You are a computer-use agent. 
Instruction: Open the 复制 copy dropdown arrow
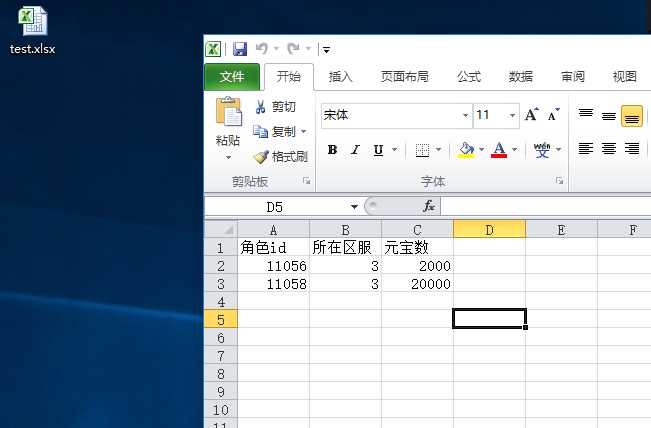point(303,132)
